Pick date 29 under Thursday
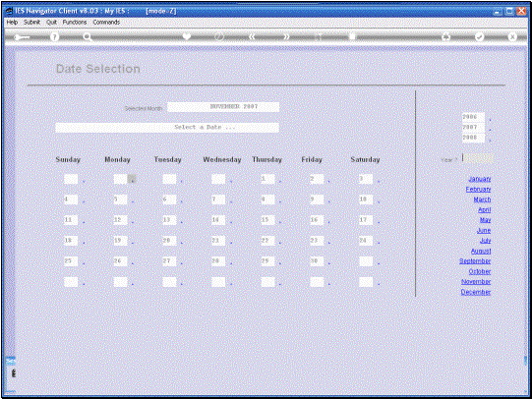The height and width of the screenshot is (399, 532). point(267,261)
